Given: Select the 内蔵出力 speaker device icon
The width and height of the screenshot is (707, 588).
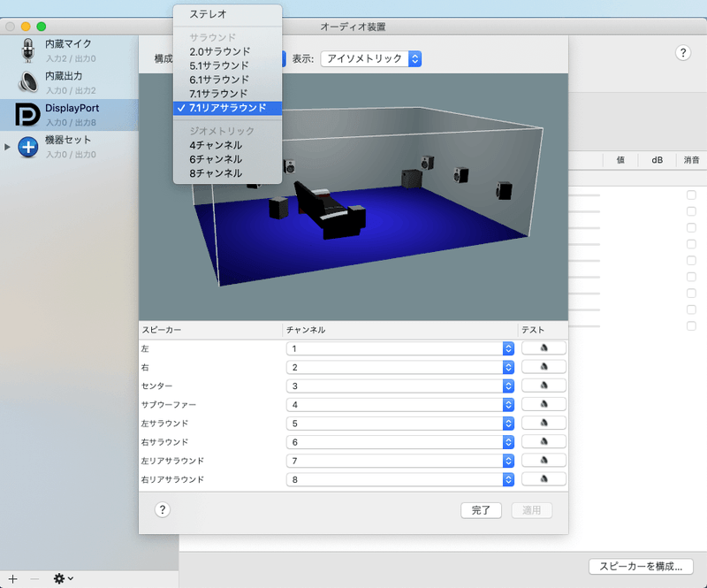Looking at the screenshot, I should click(x=28, y=82).
